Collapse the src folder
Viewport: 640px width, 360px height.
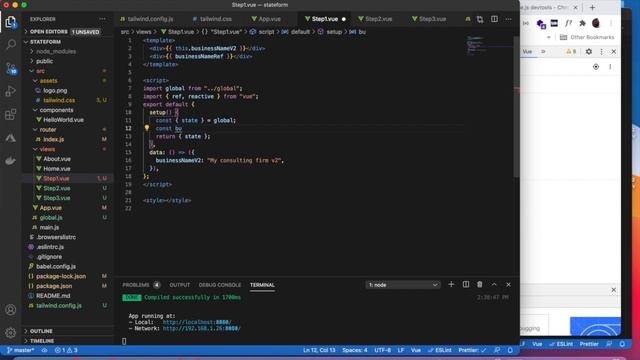(x=40, y=71)
